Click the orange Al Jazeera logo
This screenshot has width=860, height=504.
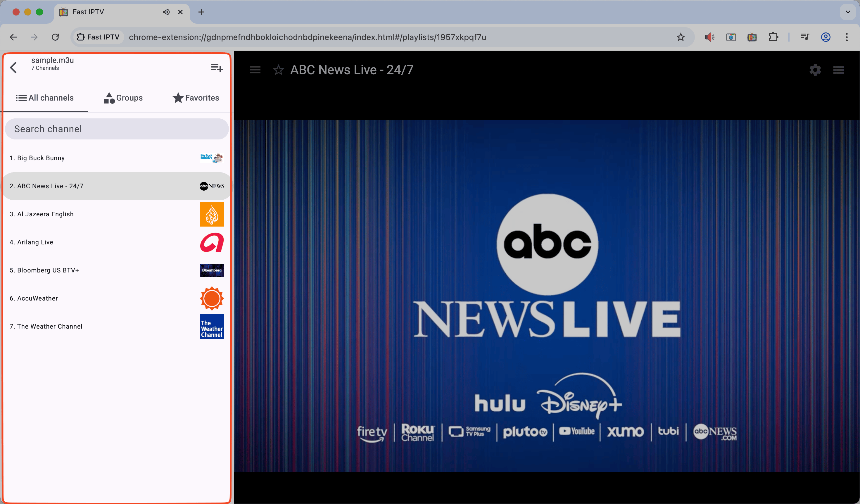pyautogui.click(x=212, y=214)
